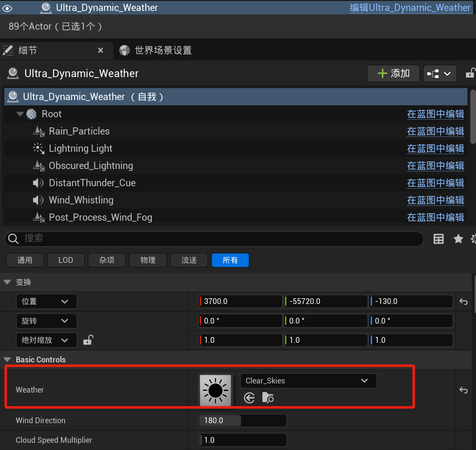Open the 旋转 dropdown
The image size is (476, 450).
click(x=46, y=321)
